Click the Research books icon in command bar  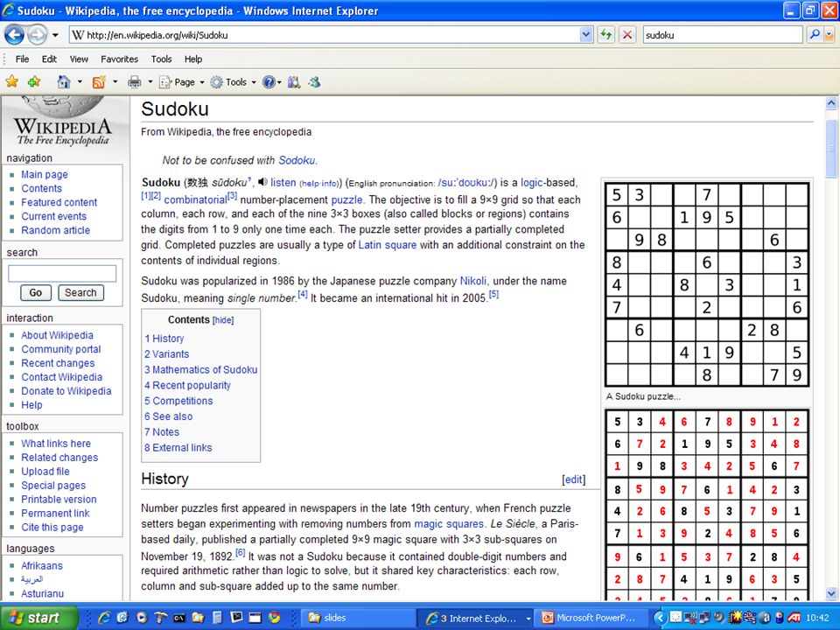[x=294, y=82]
